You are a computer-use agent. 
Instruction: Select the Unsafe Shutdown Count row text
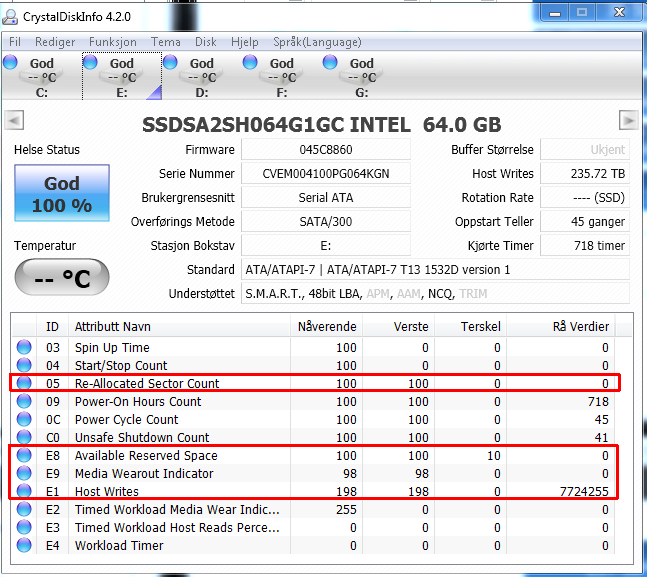coord(142,437)
